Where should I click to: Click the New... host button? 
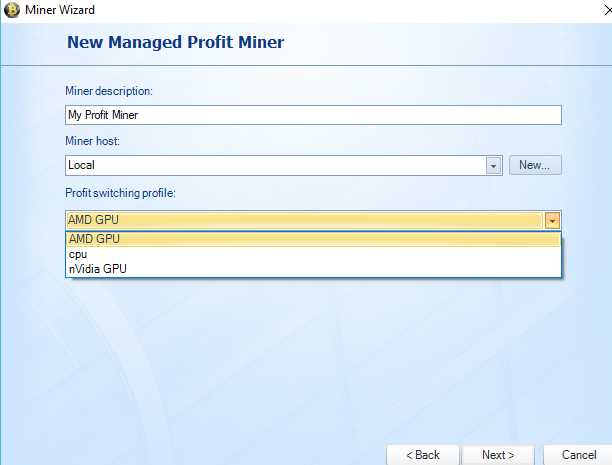(535, 165)
